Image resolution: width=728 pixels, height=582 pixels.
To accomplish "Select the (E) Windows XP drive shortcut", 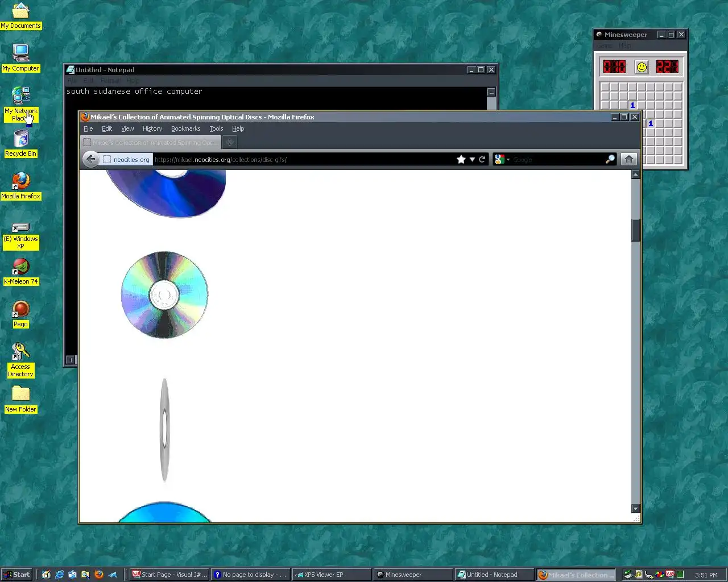I will coord(21,236).
